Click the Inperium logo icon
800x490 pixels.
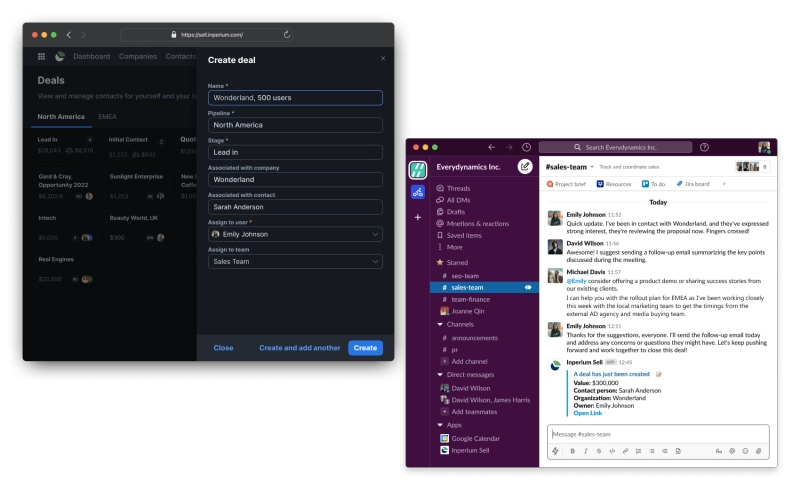click(60, 56)
